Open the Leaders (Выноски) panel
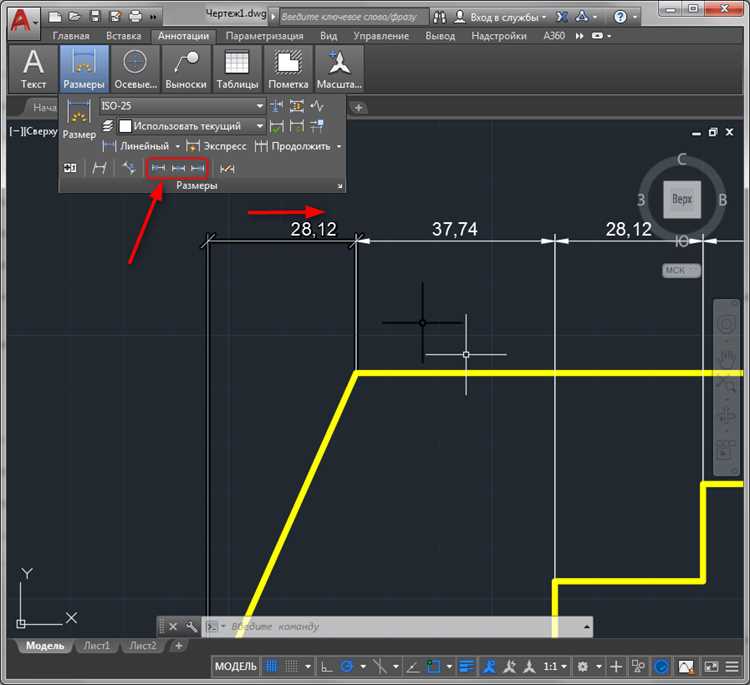This screenshot has width=750, height=685. pos(186,68)
